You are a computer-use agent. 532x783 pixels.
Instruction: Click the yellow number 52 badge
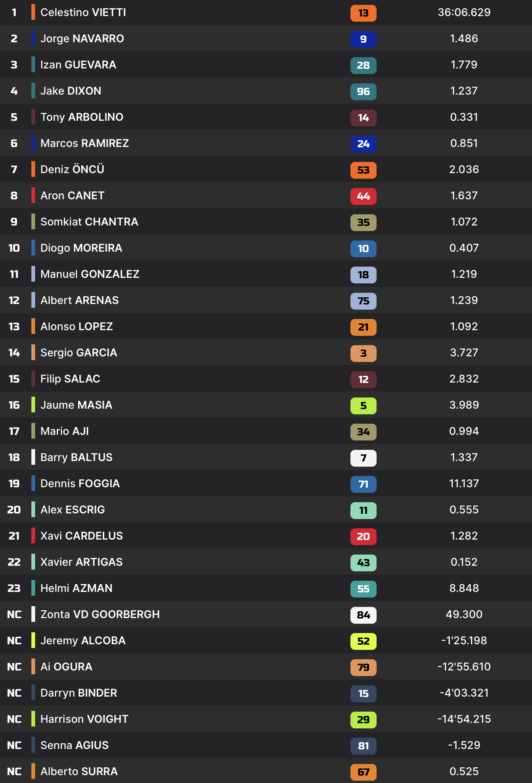point(363,641)
